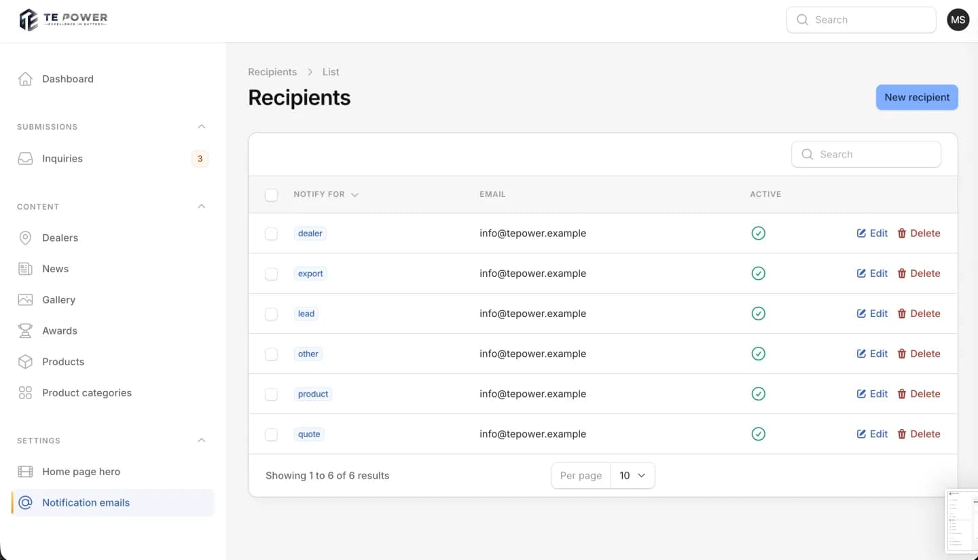Click the 'Showing 1 to 6 of 6 results' text

point(327,476)
